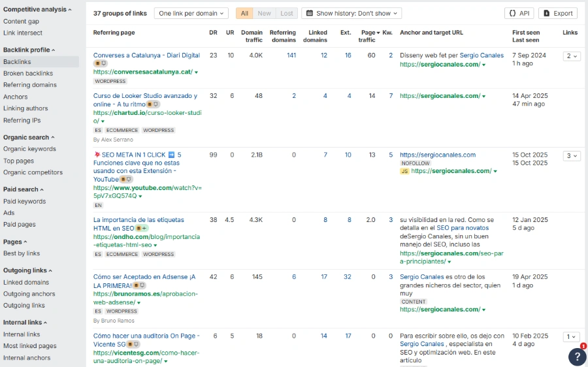This screenshot has height=367, width=588.
Task: Click the Export button
Action: (558, 13)
